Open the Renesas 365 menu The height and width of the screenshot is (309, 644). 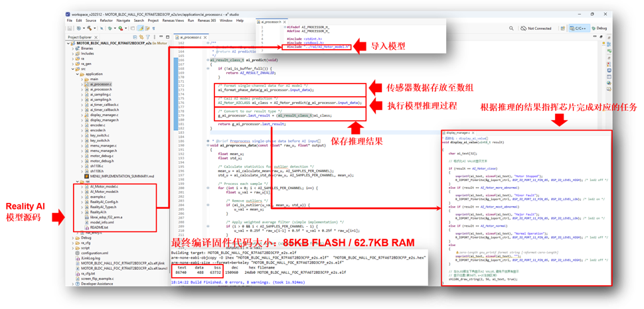[x=206, y=20]
